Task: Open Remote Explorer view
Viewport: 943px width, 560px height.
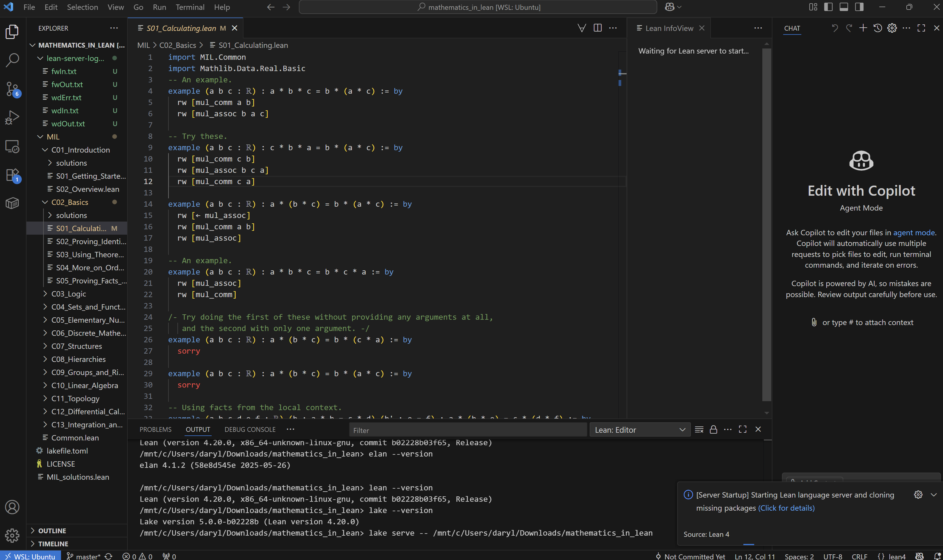Action: coord(12,146)
